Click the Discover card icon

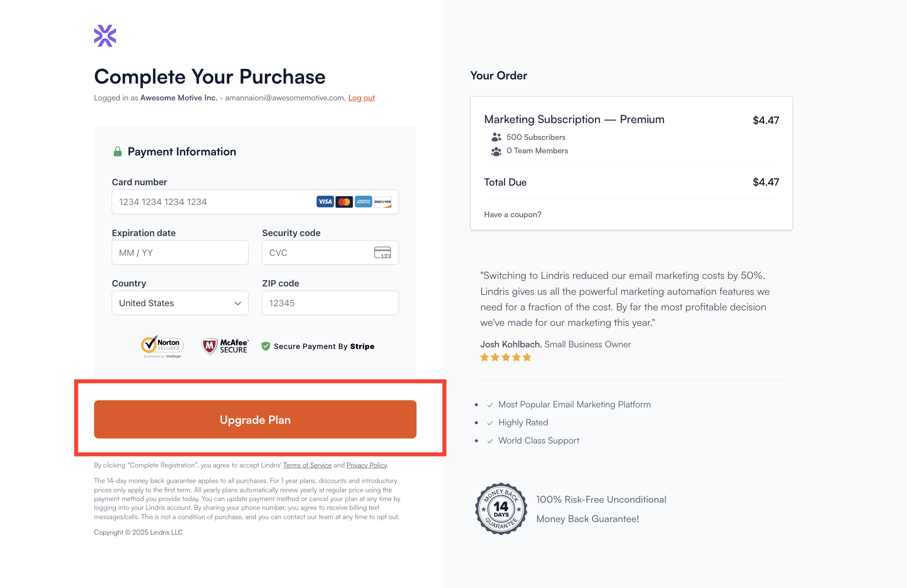383,202
